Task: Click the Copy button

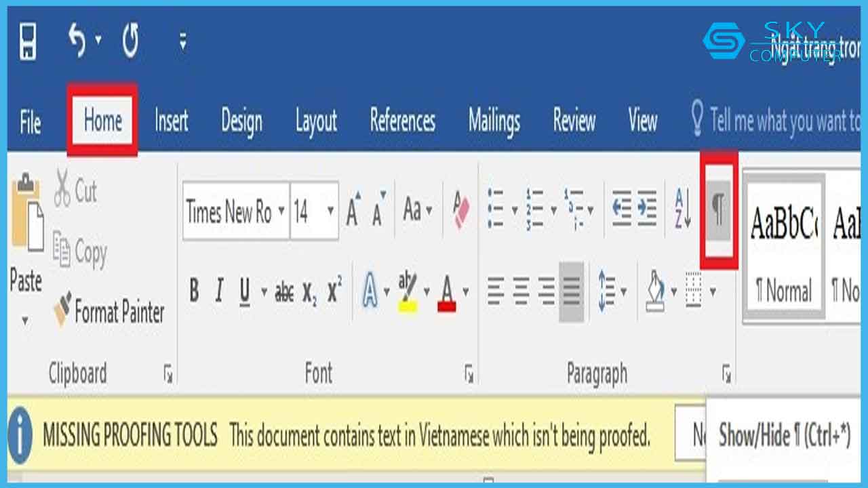Action: [80, 251]
